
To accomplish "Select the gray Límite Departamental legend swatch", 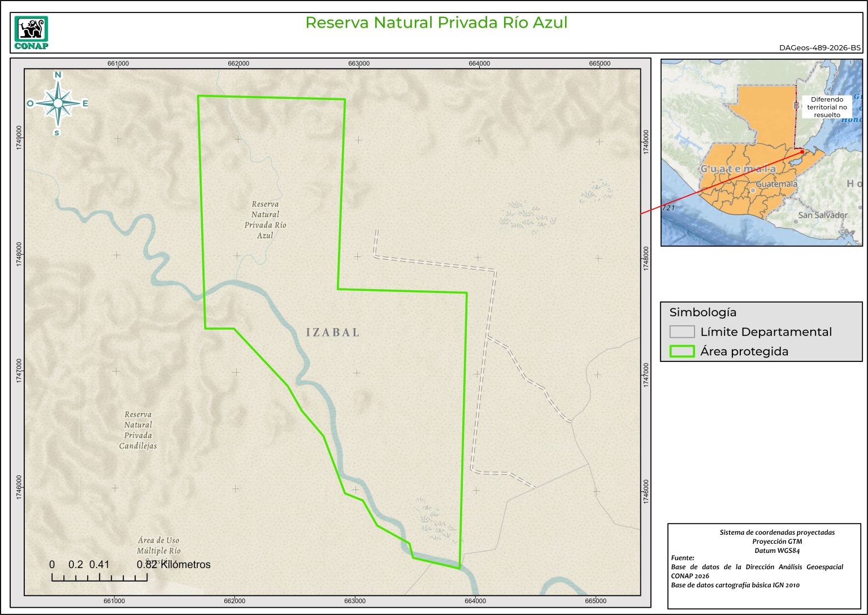I will pos(682,332).
